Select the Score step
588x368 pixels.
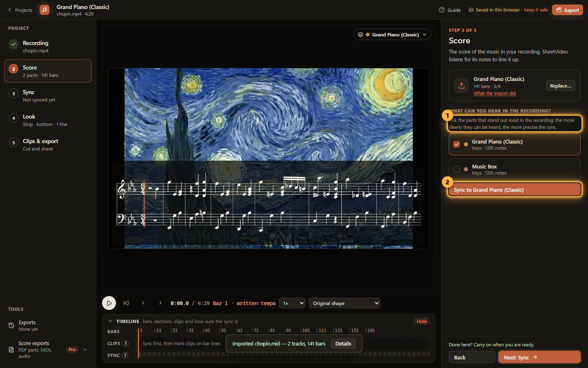pos(48,71)
